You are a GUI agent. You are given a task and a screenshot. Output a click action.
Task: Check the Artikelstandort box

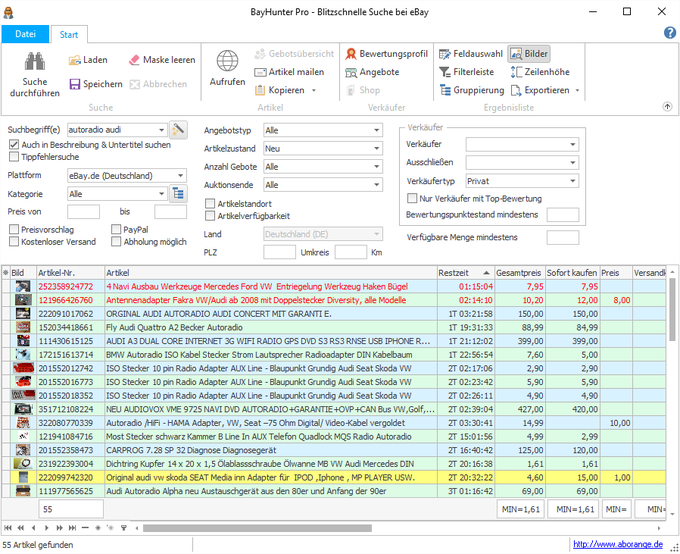click(210, 203)
